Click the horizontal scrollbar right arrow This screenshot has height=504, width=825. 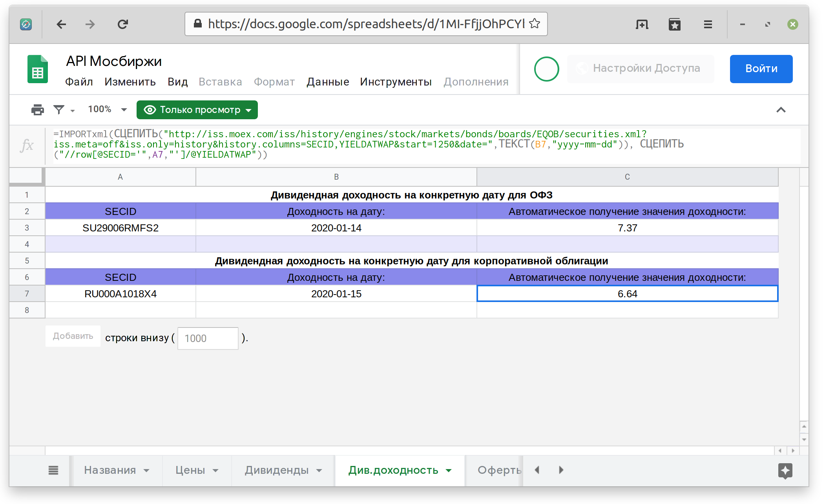[793, 451]
